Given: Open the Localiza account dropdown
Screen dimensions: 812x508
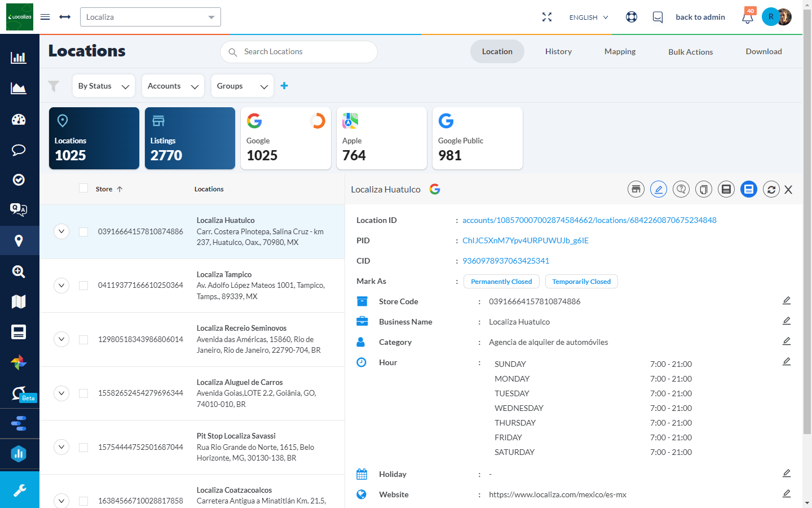Looking at the screenshot, I should point(151,17).
